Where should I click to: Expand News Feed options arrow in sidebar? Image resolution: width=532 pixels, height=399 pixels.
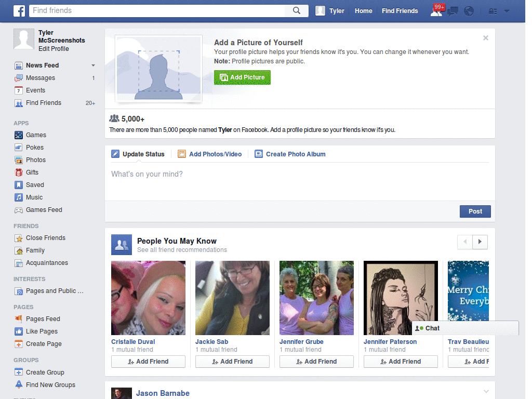(x=93, y=65)
